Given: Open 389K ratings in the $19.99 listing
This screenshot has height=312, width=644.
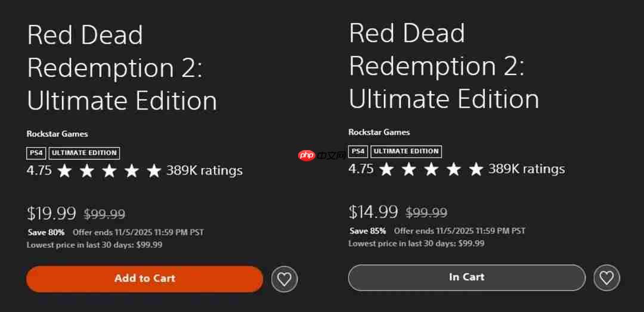Looking at the screenshot, I should coord(205,171).
